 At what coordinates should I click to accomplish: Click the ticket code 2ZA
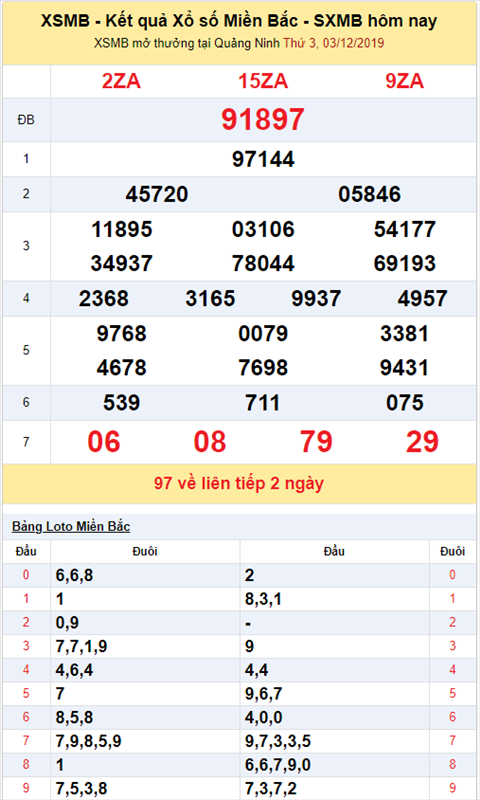(x=121, y=81)
